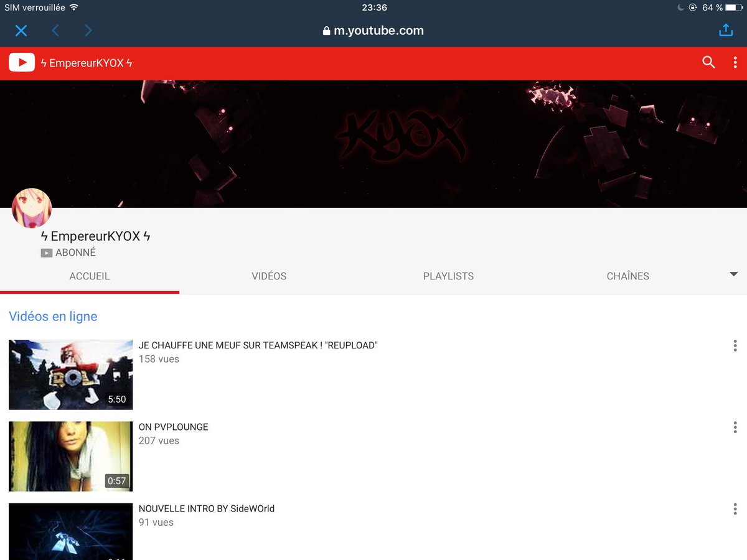Open options menu for NOUVELLE INTRO video

pyautogui.click(x=735, y=509)
